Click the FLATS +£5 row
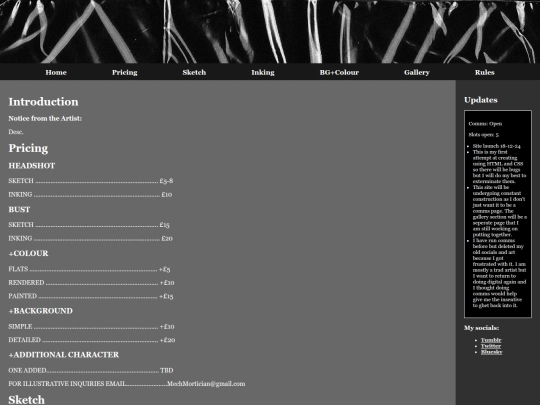Viewport: 540px width, 405px height. 90,269
